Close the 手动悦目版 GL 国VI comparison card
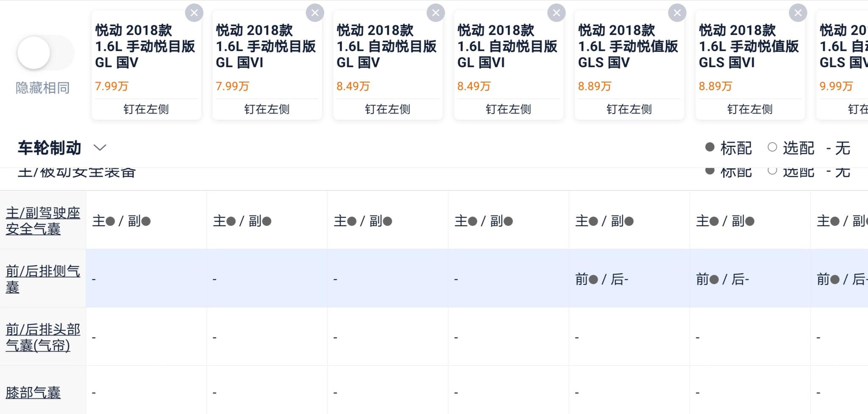 coord(315,13)
